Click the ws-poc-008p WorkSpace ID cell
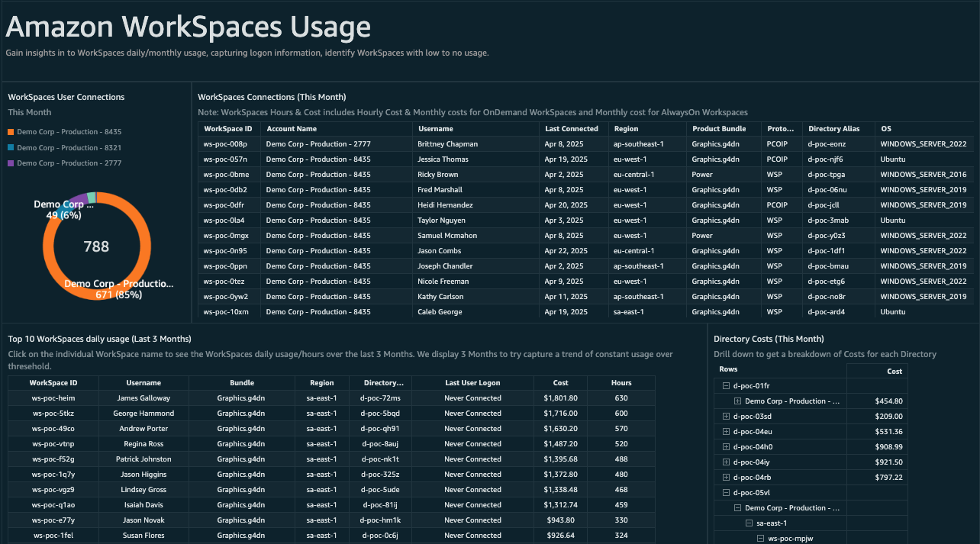 click(225, 144)
